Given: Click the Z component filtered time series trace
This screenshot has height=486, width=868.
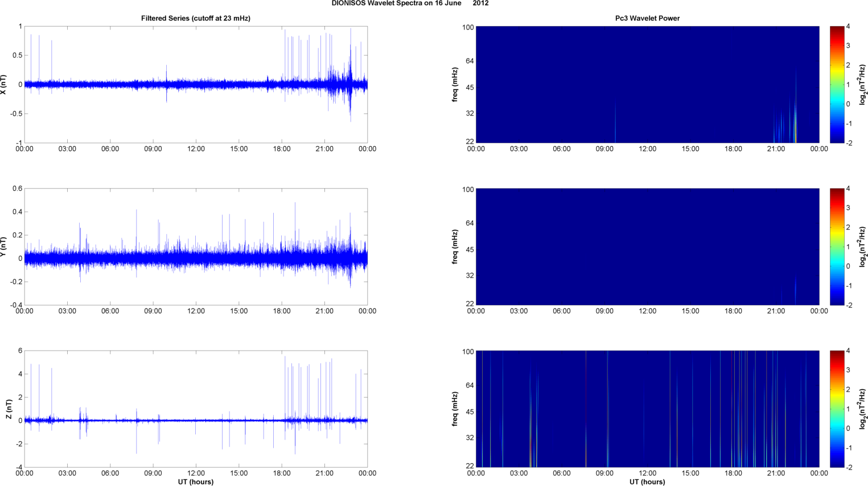Looking at the screenshot, I should [196, 421].
